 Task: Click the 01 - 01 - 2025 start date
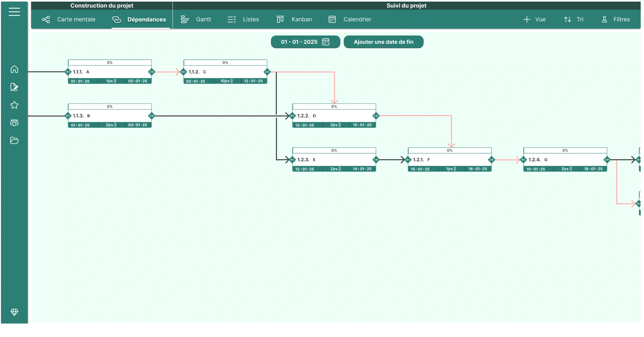(305, 42)
